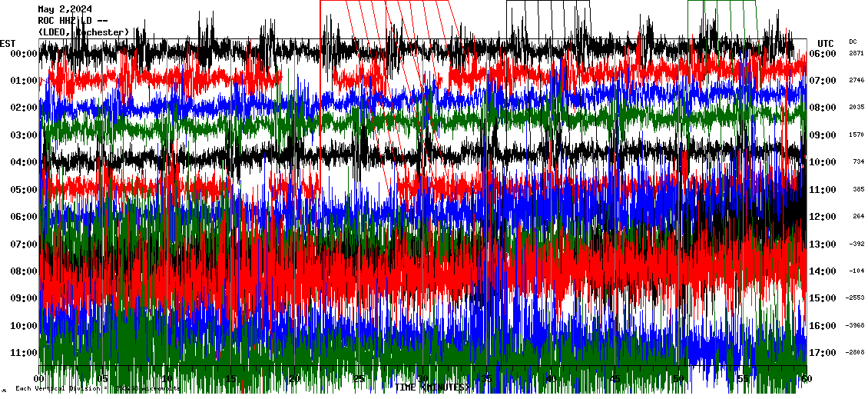
Task: Click the 05 minute tick label
Action: 103,378
